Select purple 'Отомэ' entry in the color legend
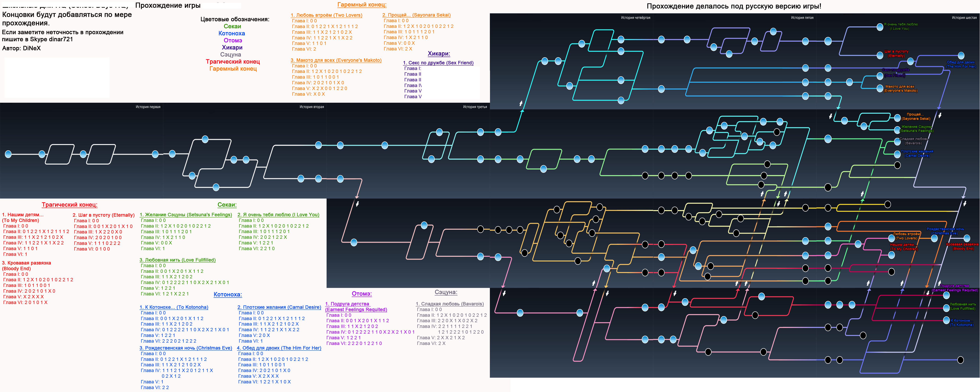Image resolution: width=980 pixels, height=392 pixels. (x=232, y=40)
